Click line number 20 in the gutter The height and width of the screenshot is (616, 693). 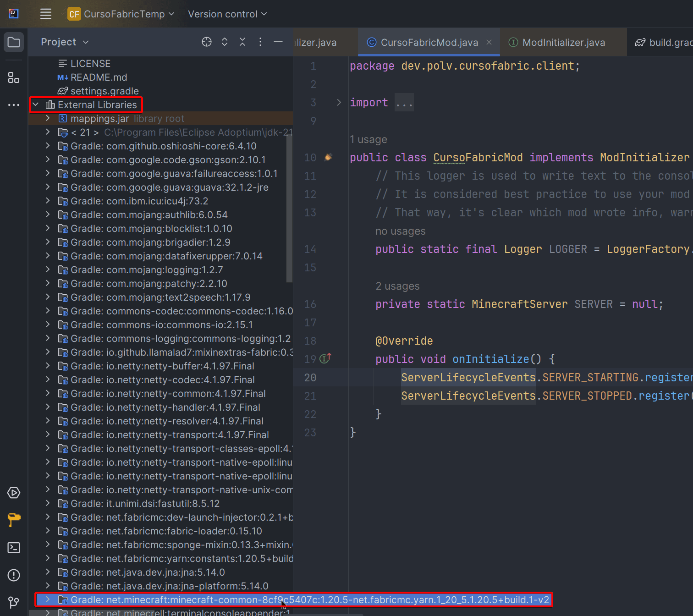pos(310,377)
